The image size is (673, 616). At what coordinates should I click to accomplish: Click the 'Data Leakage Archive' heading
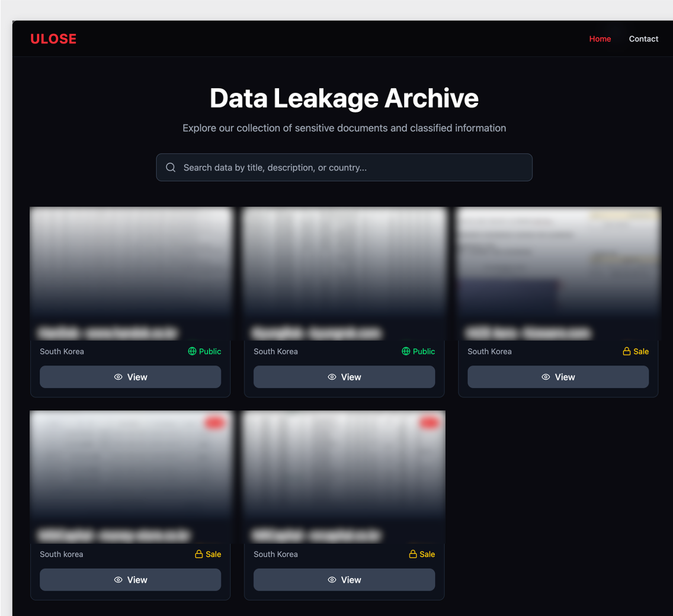tap(344, 98)
